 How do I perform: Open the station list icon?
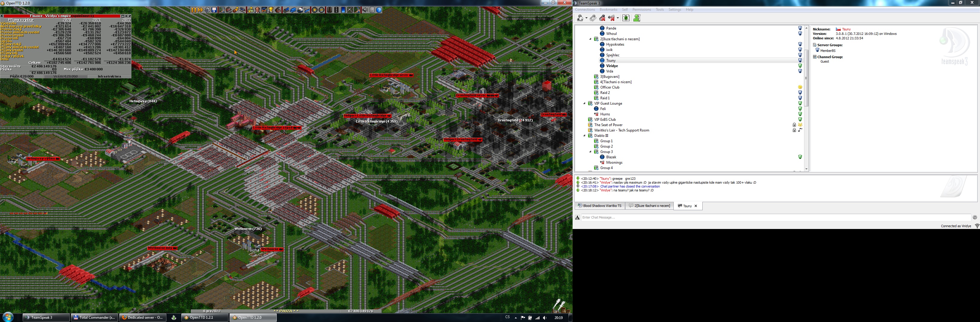pyautogui.click(x=243, y=10)
